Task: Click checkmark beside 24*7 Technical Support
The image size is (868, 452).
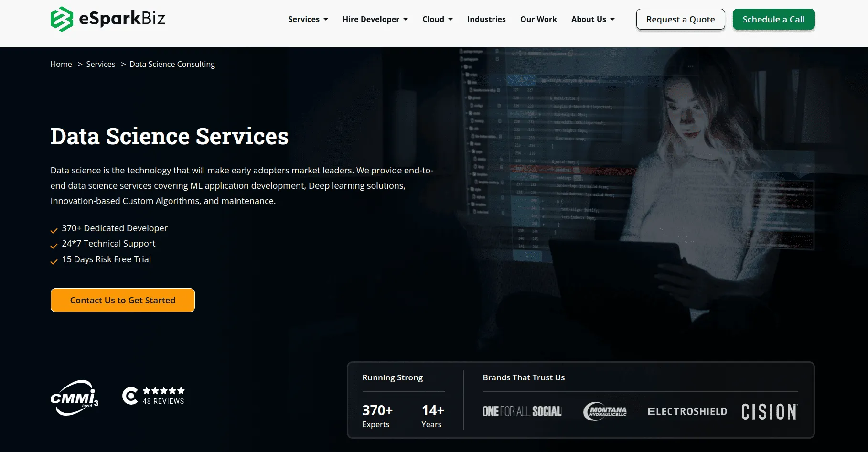Action: pyautogui.click(x=54, y=246)
